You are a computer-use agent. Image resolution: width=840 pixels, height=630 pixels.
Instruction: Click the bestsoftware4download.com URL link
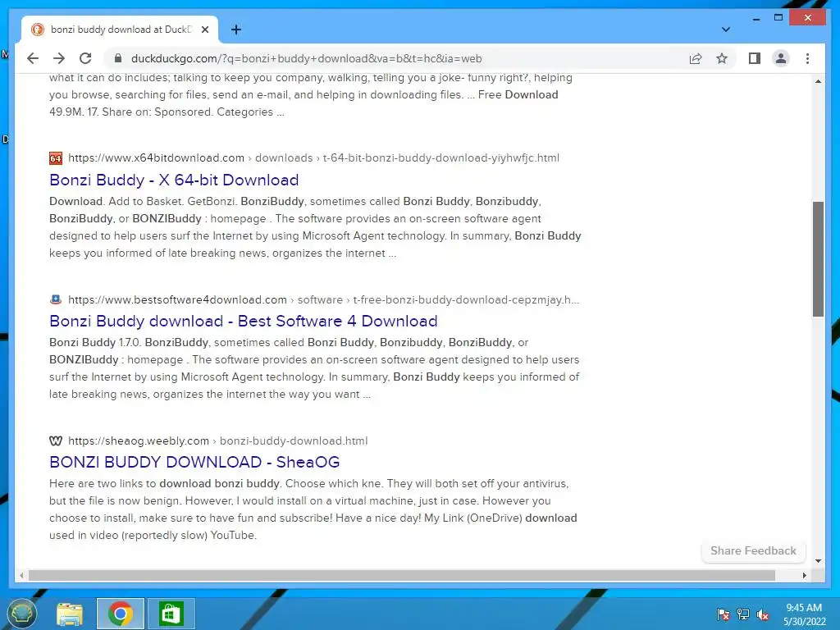click(x=177, y=299)
